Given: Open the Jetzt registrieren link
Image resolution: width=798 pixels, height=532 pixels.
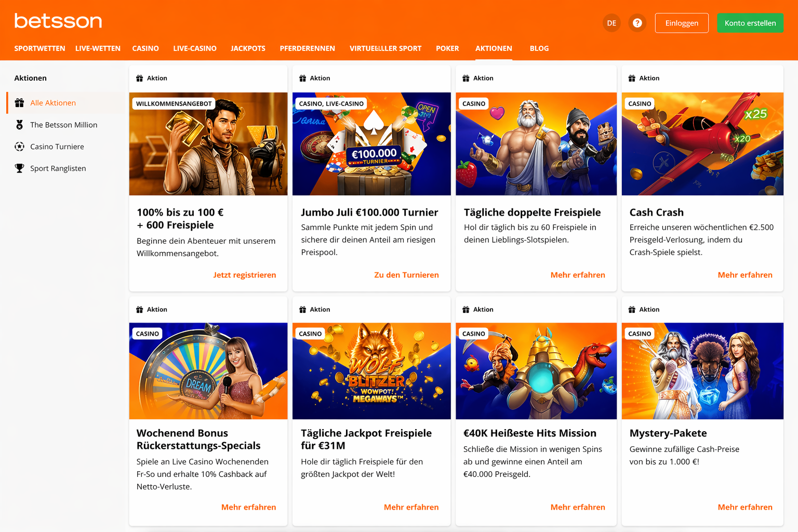Looking at the screenshot, I should pos(245,275).
